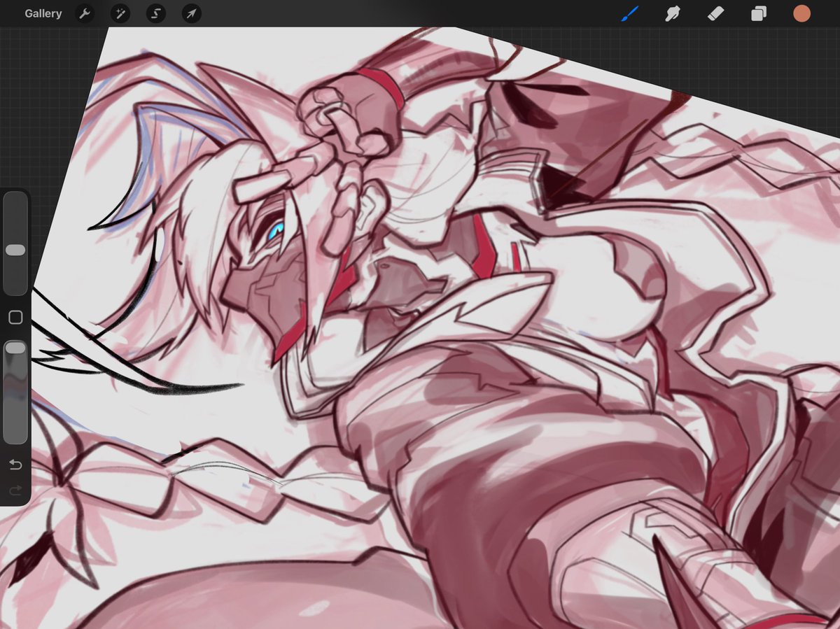Open the Adjustments magic wand menu
The image size is (840, 629).
[x=120, y=13]
